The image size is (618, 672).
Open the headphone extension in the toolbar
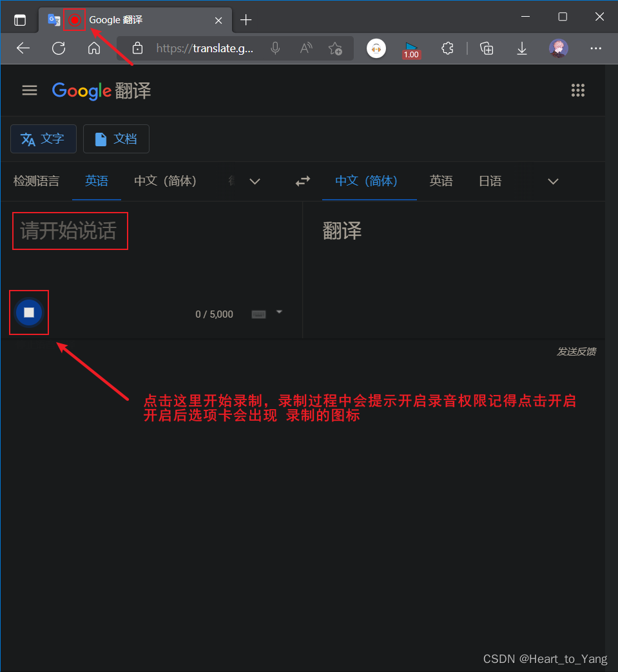(376, 48)
